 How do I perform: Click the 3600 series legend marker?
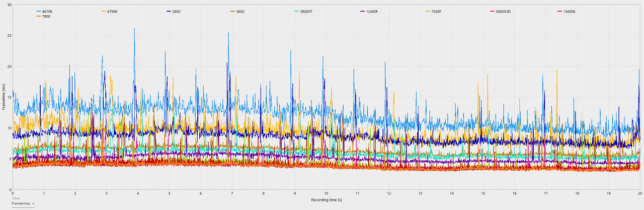232,11
